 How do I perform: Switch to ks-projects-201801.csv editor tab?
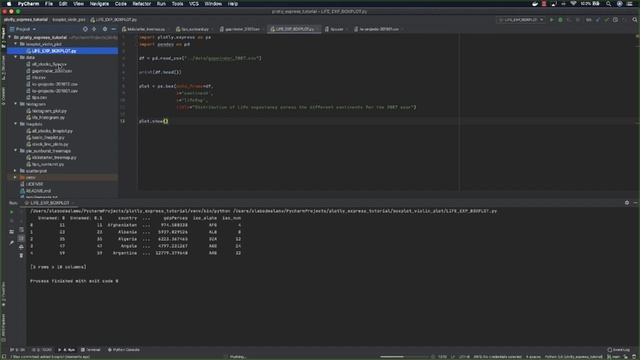[x=378, y=29]
